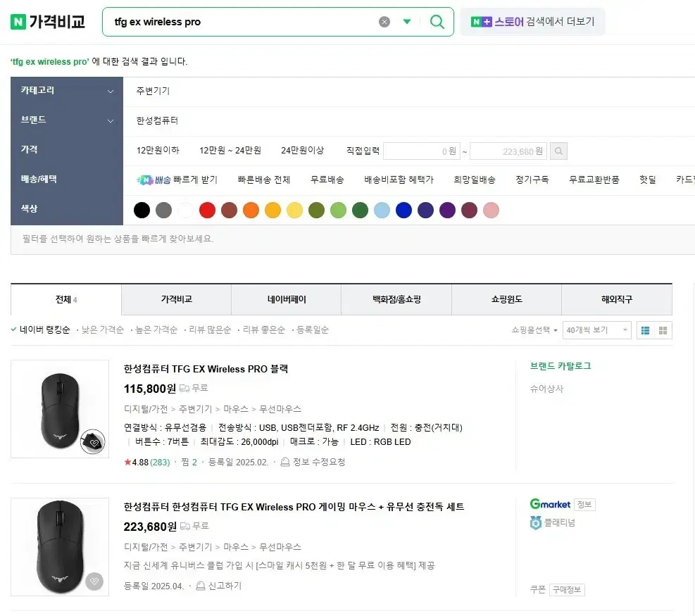Open the Naver 가격비교 logo home
The height and width of the screenshot is (616, 695).
(x=47, y=21)
